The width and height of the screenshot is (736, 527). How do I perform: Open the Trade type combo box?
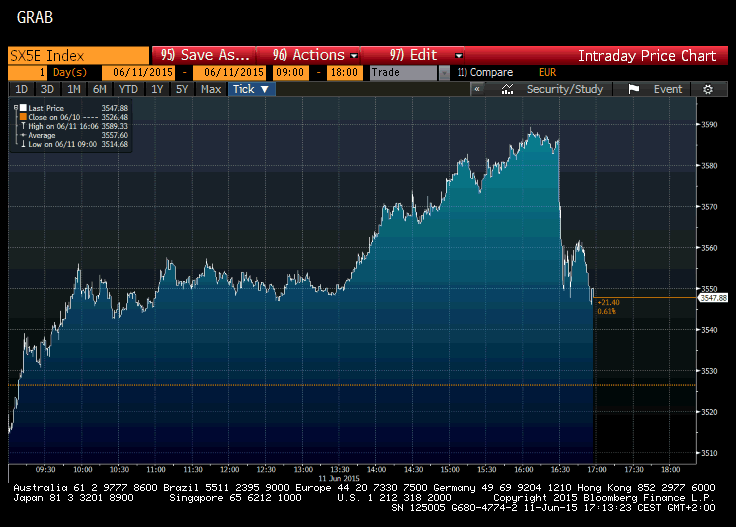pyautogui.click(x=404, y=72)
